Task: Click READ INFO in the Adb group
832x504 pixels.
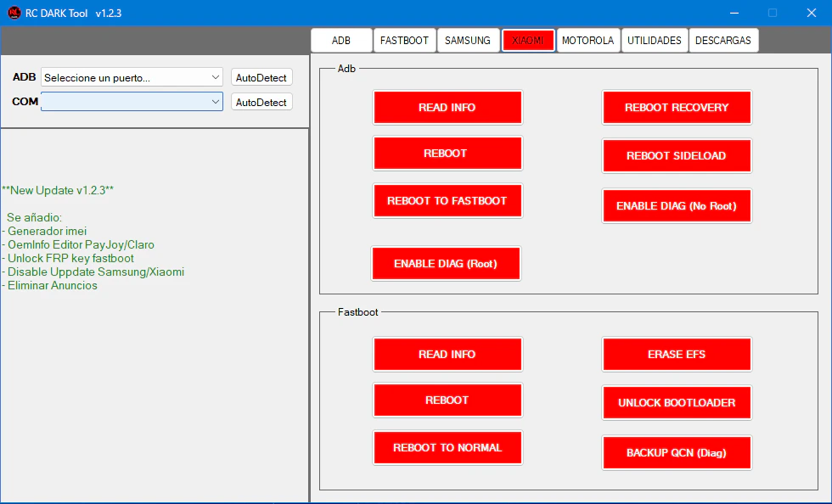Action: tap(447, 107)
